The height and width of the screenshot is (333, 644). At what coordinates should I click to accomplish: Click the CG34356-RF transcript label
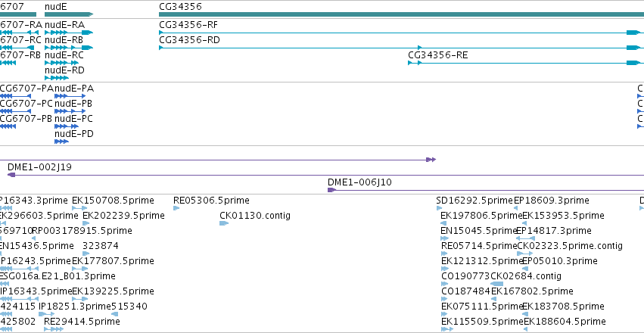(x=188, y=25)
